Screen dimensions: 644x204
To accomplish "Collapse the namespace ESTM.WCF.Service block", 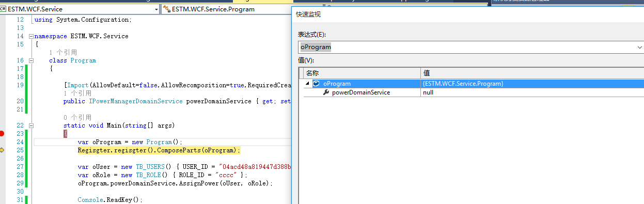I will point(30,37).
